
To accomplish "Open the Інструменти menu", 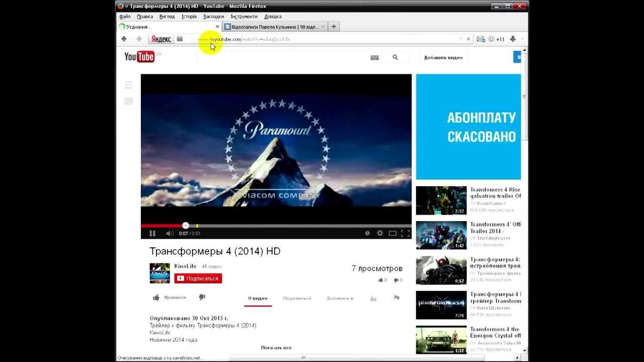I will [x=244, y=16].
